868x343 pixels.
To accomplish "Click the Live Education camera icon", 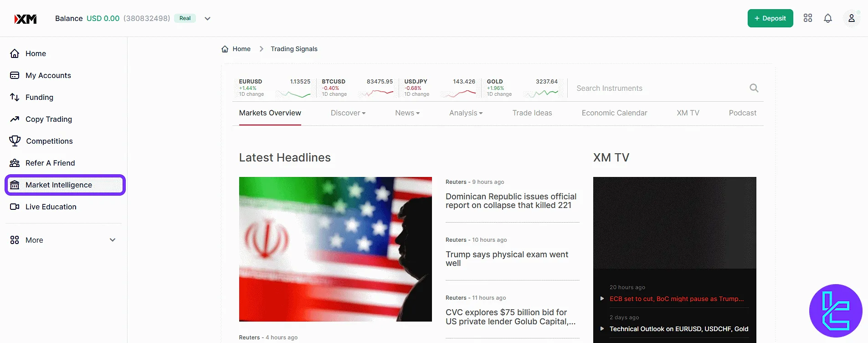I will click(15, 207).
